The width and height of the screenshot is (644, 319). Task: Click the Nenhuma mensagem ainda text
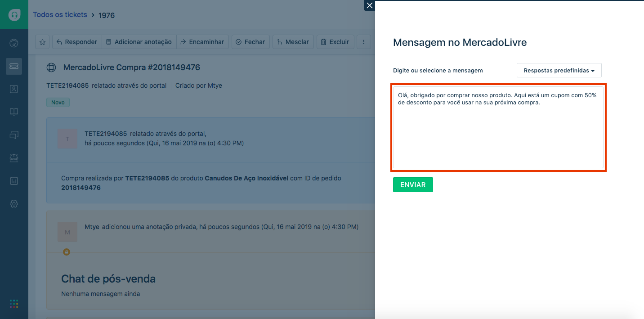[x=101, y=294]
